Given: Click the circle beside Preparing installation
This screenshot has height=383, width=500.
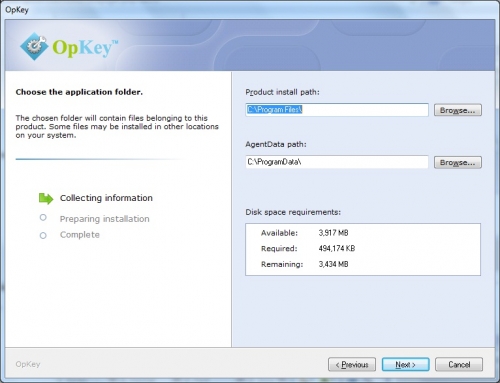Looking at the screenshot, I should (x=43, y=218).
